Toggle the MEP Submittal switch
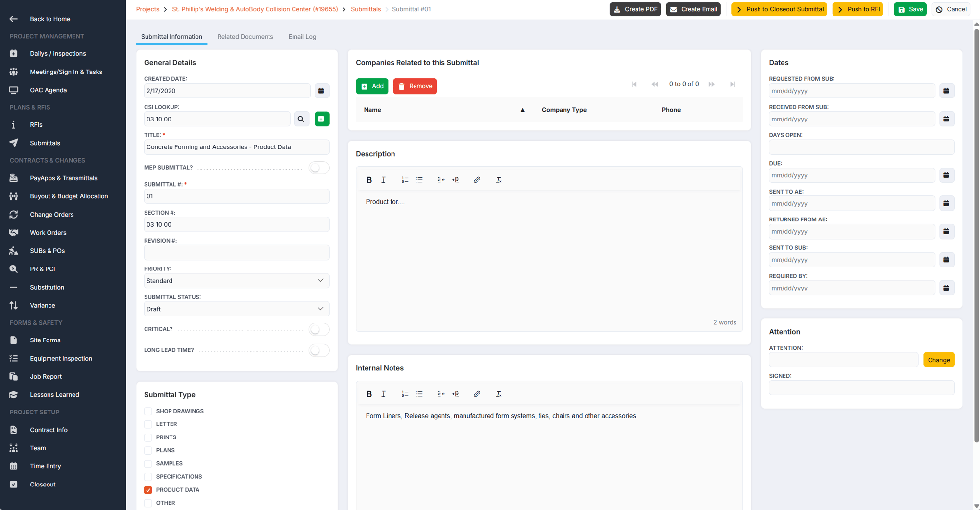This screenshot has height=510, width=980. [319, 168]
